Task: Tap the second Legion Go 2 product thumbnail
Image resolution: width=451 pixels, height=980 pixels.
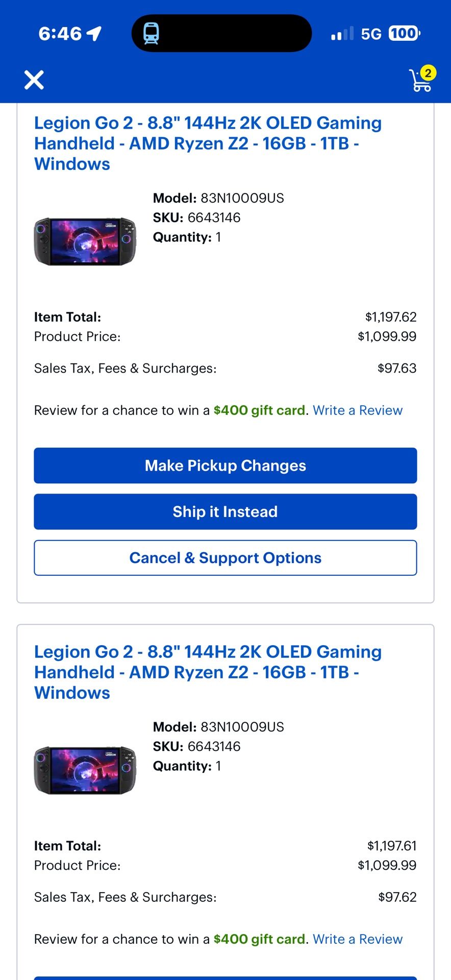Action: 85,769
